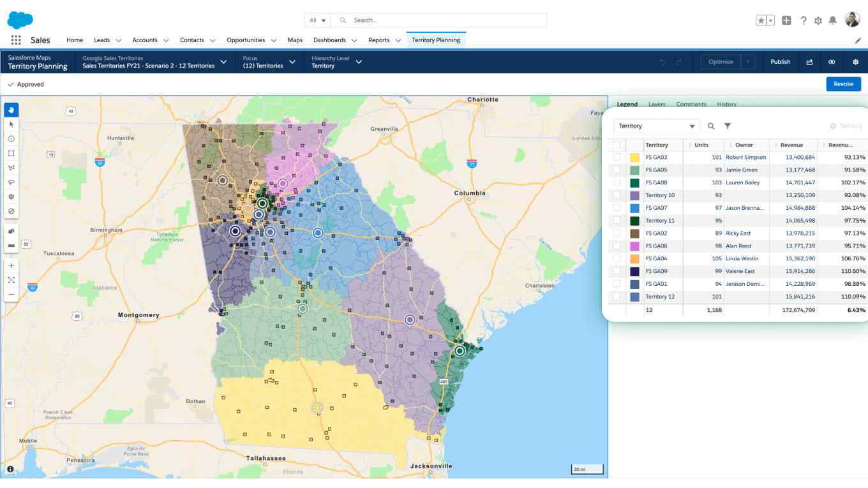Open the legend Territory combo box

click(657, 126)
